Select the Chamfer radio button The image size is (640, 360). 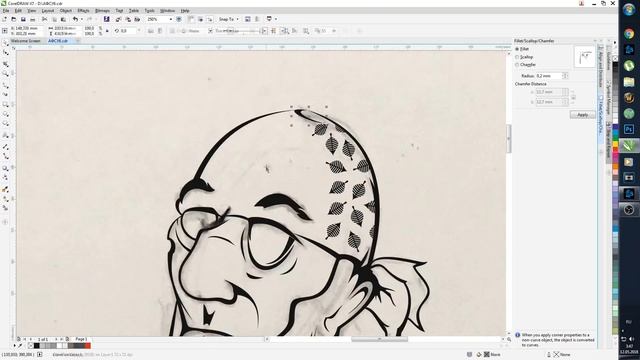click(517, 65)
